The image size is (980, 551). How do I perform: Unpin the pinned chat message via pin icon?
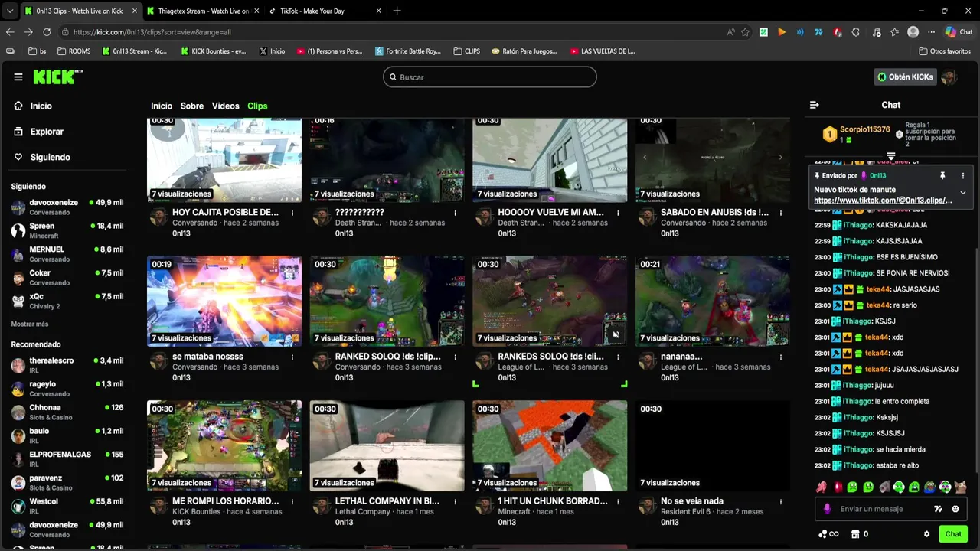coord(942,176)
